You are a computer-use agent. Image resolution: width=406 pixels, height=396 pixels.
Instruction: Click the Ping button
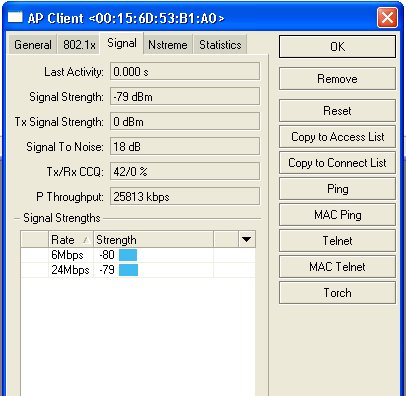[x=337, y=189]
